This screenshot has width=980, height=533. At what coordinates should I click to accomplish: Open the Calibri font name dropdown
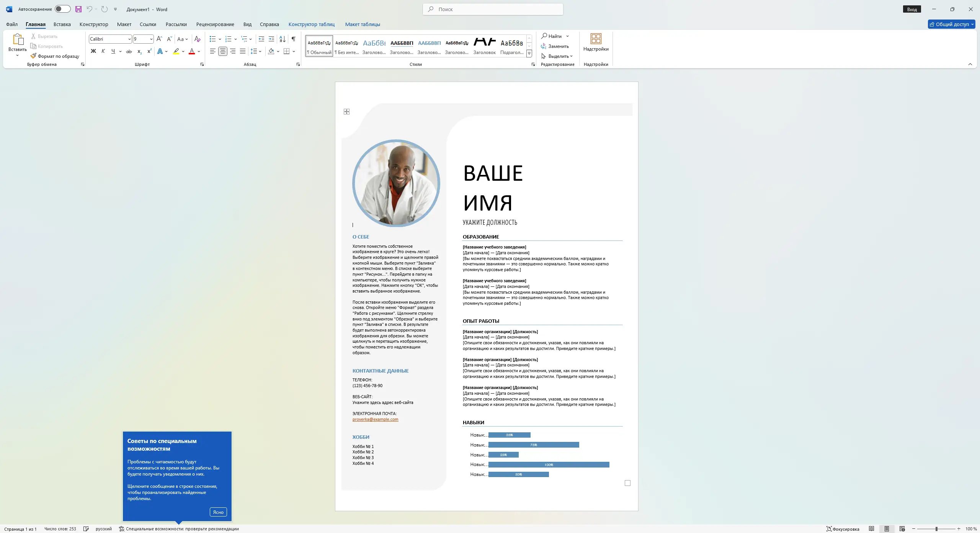129,39
